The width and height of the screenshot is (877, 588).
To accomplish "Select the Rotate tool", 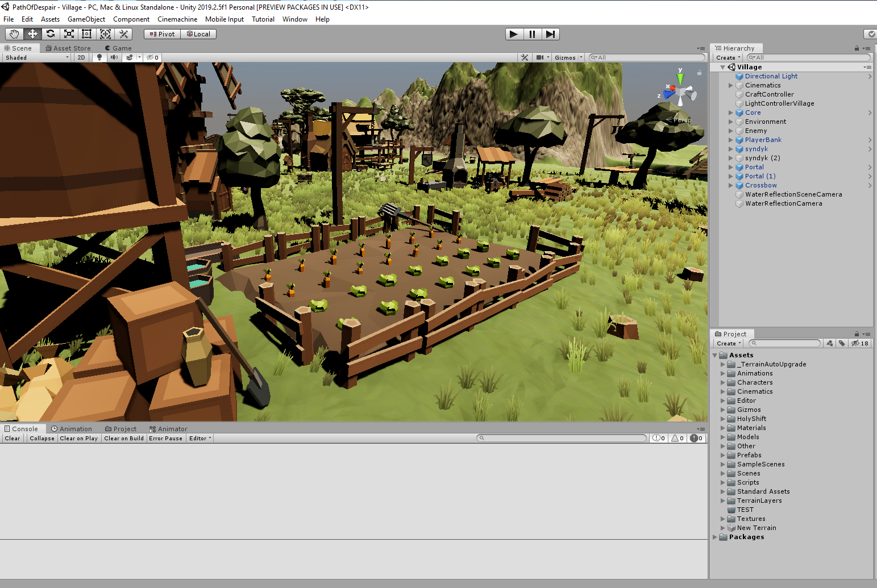I will [x=51, y=34].
